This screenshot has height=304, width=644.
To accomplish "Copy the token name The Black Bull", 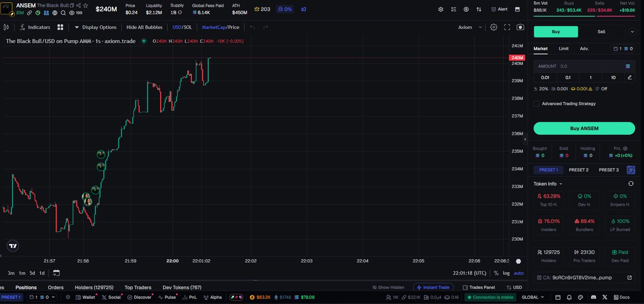I will pos(72,5).
